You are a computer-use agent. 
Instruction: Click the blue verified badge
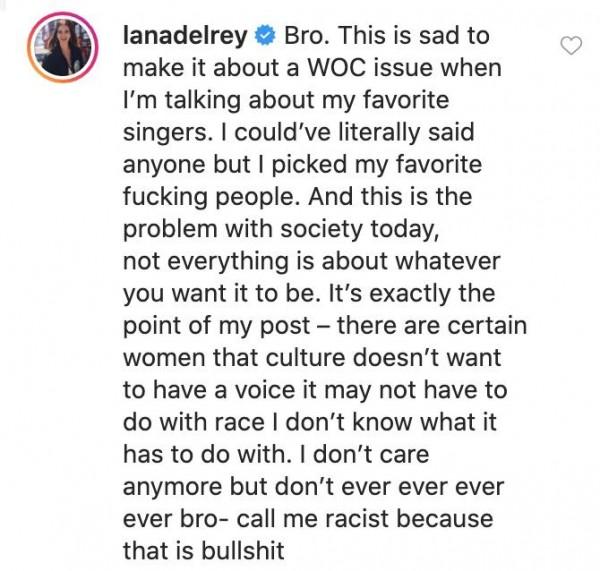tap(265, 37)
